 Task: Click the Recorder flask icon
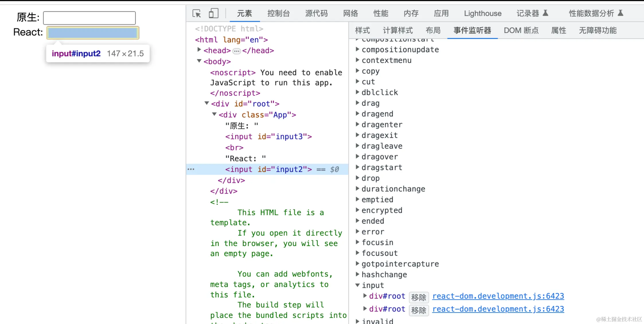(545, 13)
